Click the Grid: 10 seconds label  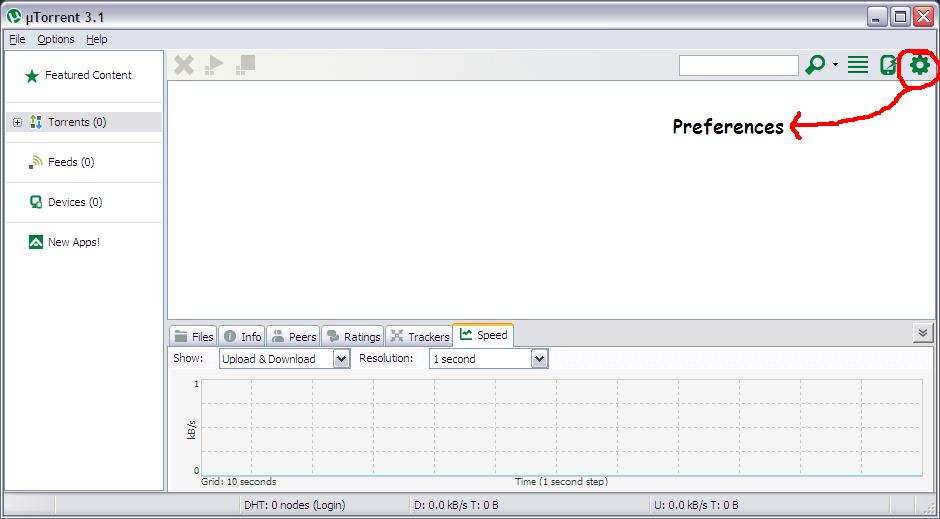pos(239,481)
